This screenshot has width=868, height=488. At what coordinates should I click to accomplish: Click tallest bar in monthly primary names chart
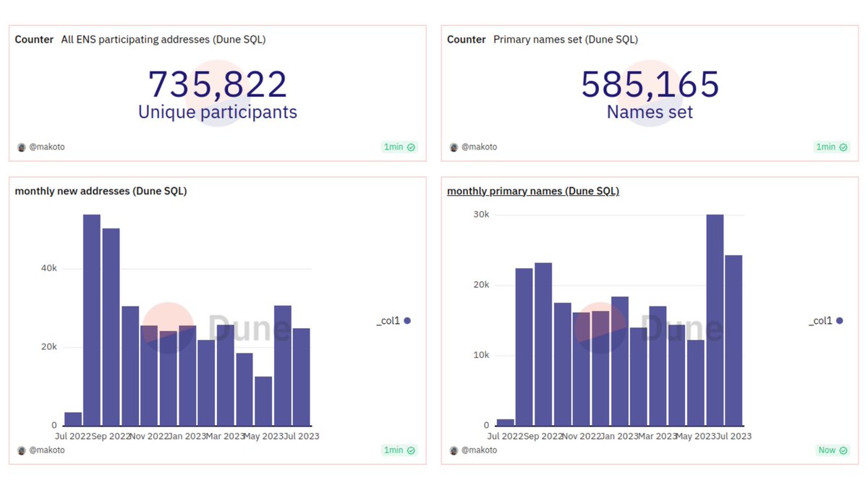[715, 320]
